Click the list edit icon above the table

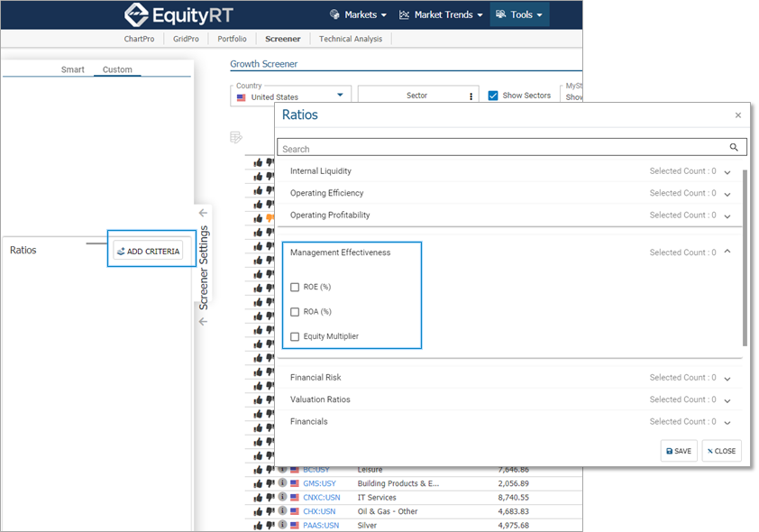click(236, 137)
